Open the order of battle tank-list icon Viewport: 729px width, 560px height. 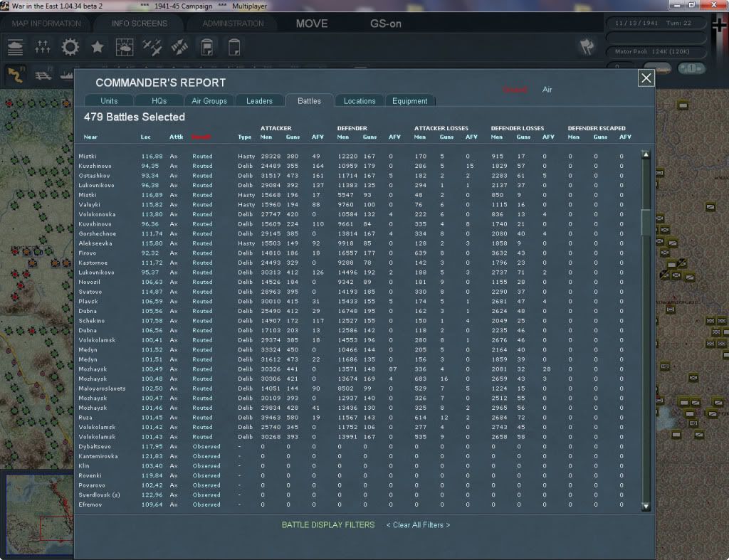click(15, 48)
